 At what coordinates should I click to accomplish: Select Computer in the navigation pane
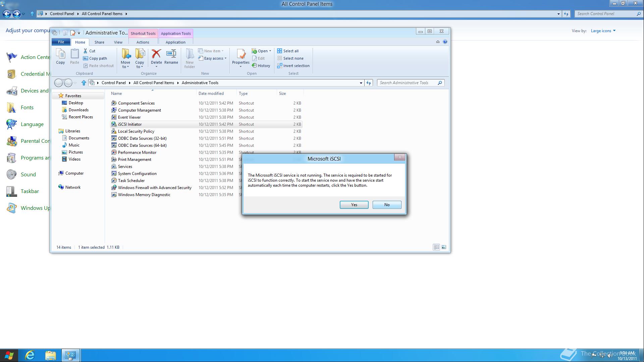(74, 173)
